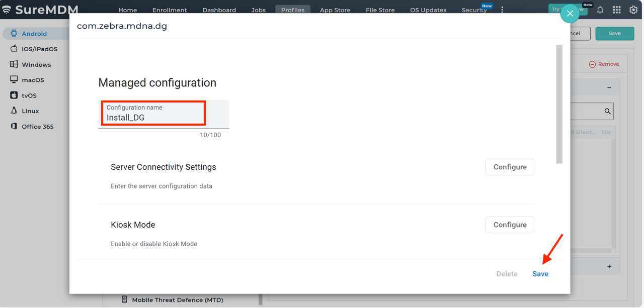Open the Jobs tab

tap(258, 10)
